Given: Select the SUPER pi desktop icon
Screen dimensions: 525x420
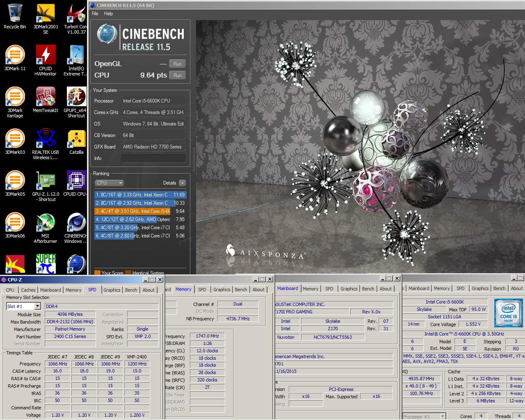Looking at the screenshot, I should coord(46,264).
